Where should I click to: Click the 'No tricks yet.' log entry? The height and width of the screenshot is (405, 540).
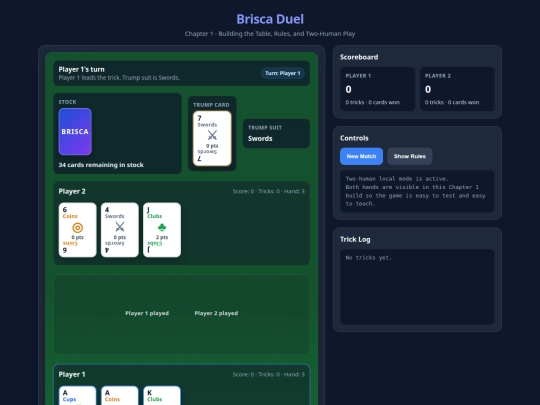tap(368, 258)
